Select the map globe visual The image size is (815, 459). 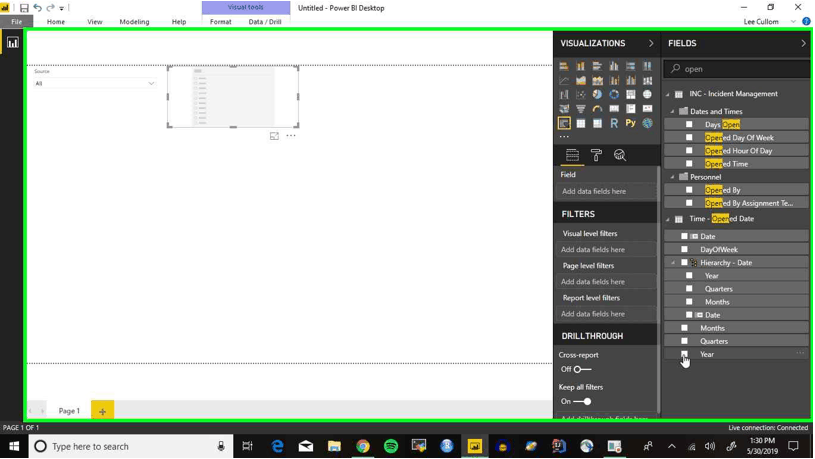(x=647, y=95)
